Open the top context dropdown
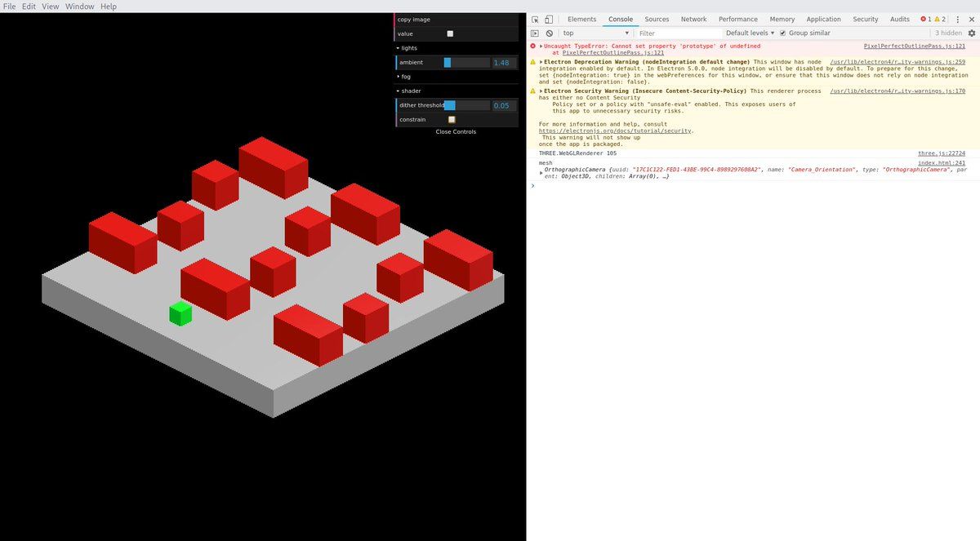The height and width of the screenshot is (541, 980). pyautogui.click(x=595, y=33)
